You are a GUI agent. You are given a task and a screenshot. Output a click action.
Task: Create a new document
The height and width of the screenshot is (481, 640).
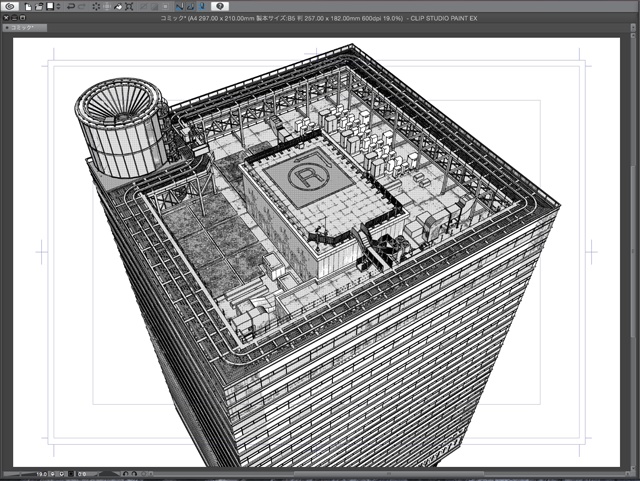click(x=28, y=7)
